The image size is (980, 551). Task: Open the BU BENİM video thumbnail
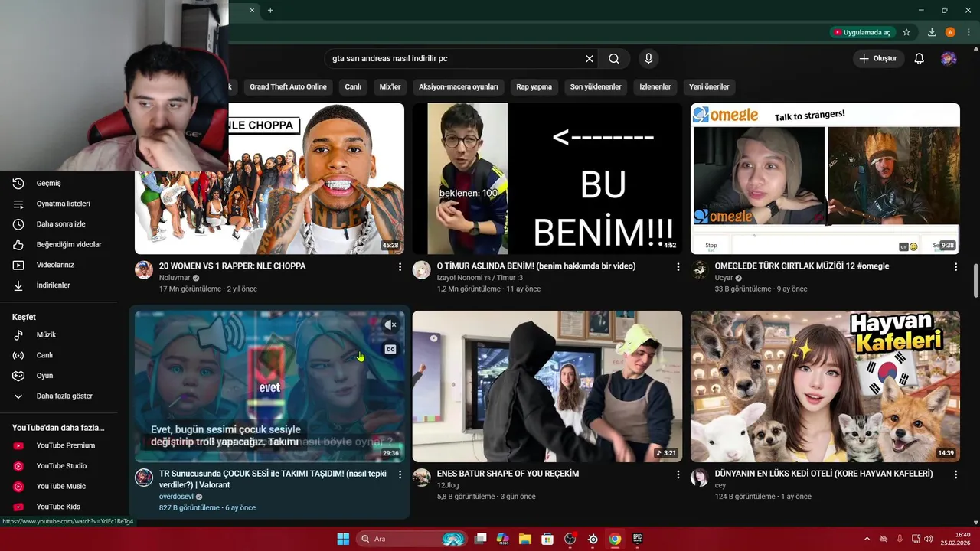tap(547, 178)
